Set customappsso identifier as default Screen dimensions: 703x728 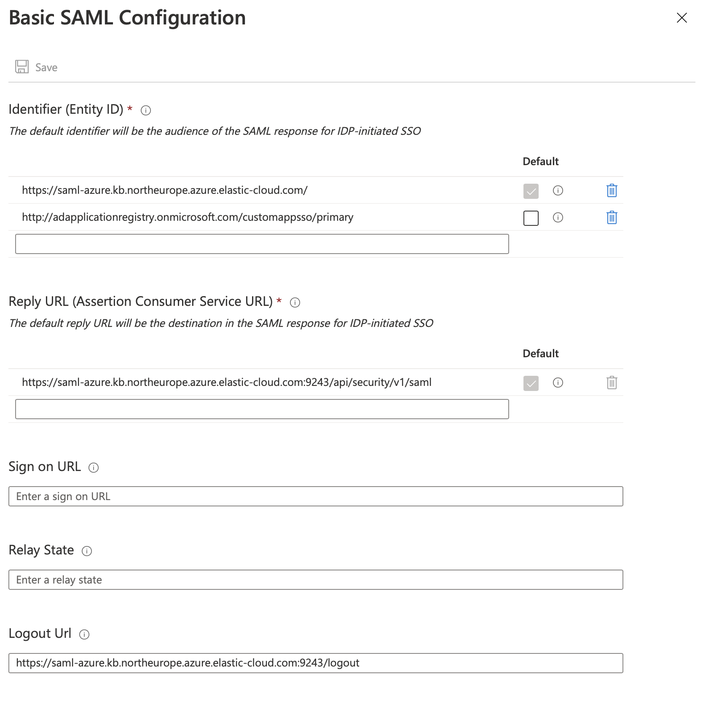click(531, 218)
